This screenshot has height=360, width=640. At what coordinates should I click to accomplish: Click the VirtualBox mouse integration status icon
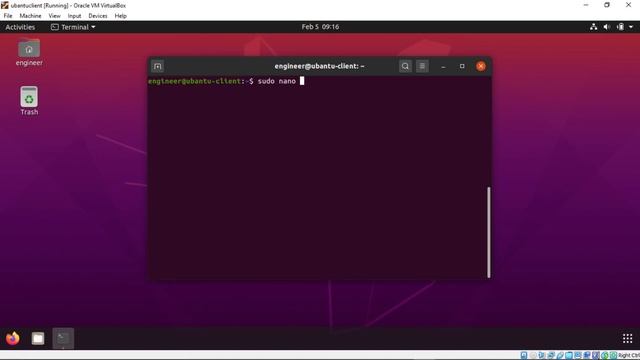[x=604, y=356]
